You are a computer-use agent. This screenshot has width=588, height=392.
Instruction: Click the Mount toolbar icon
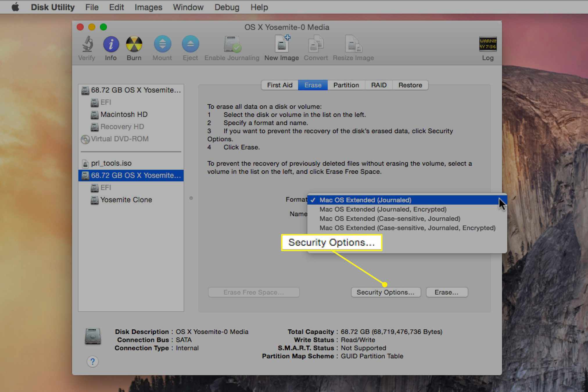click(162, 44)
